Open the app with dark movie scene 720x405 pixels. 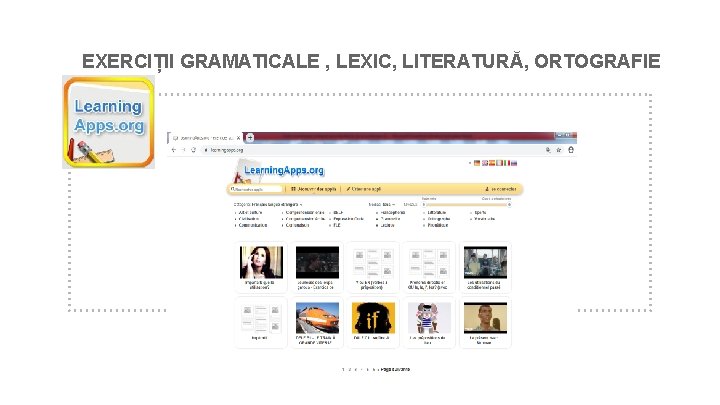tap(317, 267)
